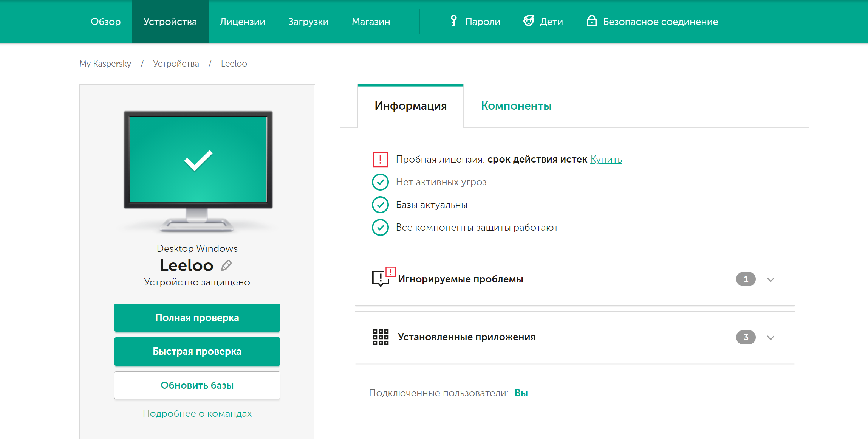The height and width of the screenshot is (439, 868).
Task: Click the My Kaspersky breadcrumb
Action: point(105,64)
